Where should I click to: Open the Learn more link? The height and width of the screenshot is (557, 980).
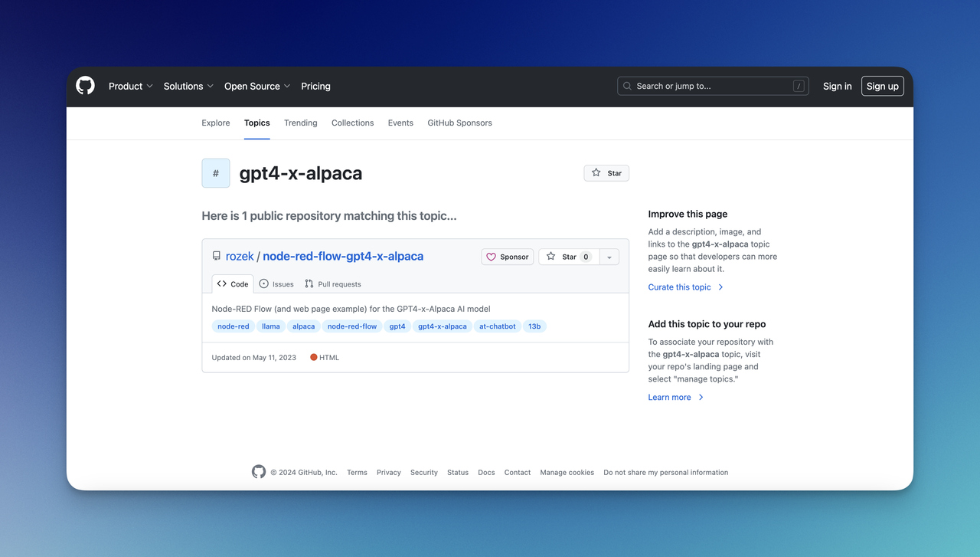[x=670, y=397]
